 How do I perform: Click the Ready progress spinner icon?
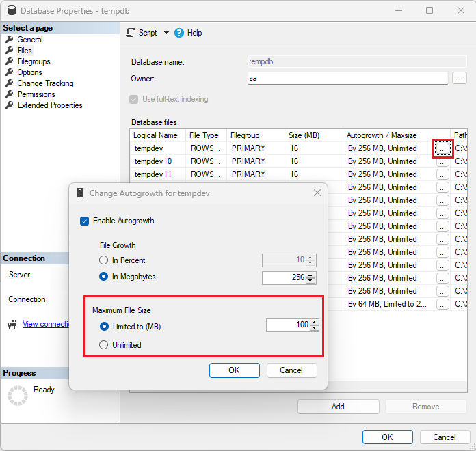coord(18,396)
